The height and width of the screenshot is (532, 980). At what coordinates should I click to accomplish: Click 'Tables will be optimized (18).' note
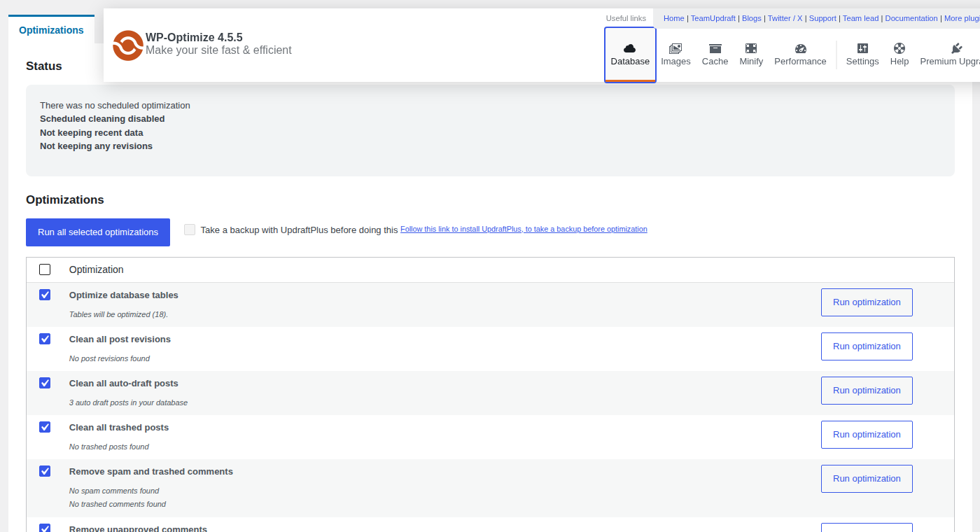tap(118, 314)
